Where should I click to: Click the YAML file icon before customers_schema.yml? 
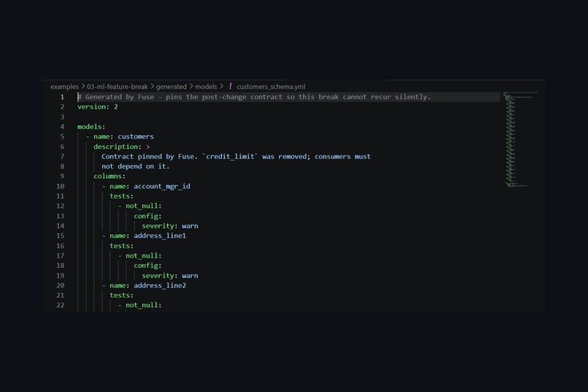pos(231,86)
